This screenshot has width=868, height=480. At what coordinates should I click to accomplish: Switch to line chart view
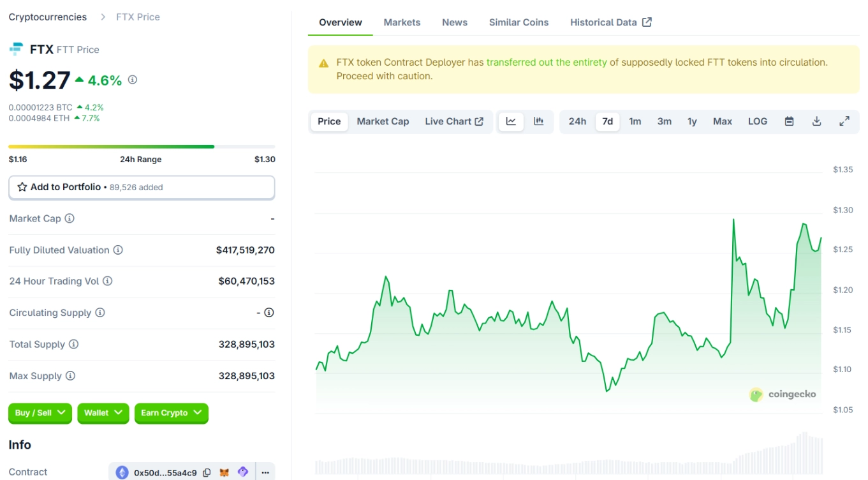511,121
